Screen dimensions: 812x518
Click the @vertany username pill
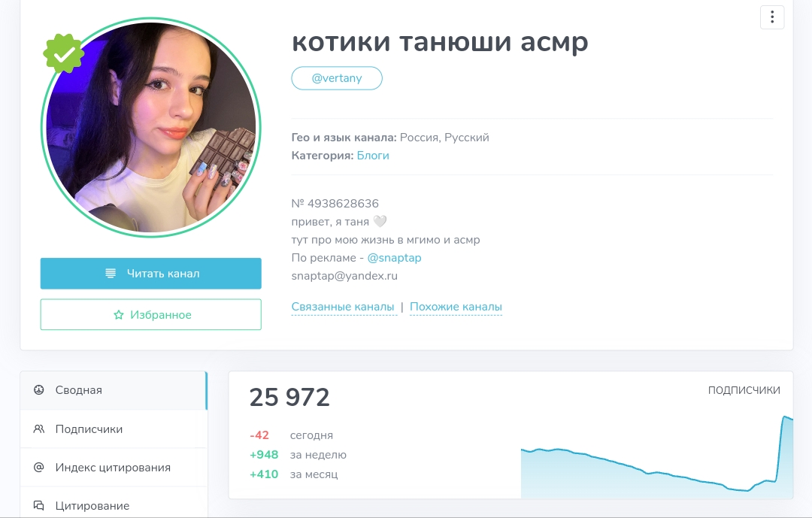pos(337,78)
